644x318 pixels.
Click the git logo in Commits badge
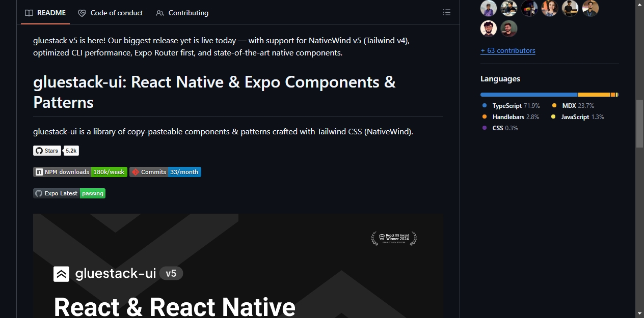click(136, 172)
